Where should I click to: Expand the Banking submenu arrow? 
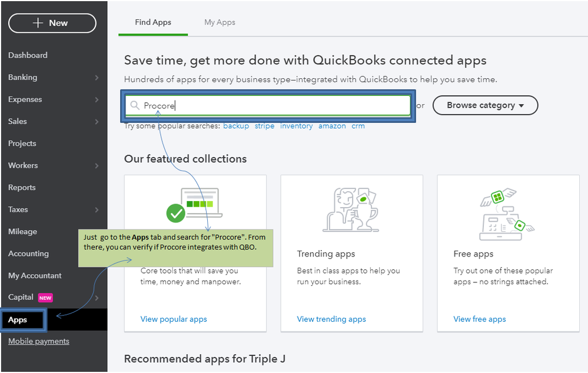(97, 78)
